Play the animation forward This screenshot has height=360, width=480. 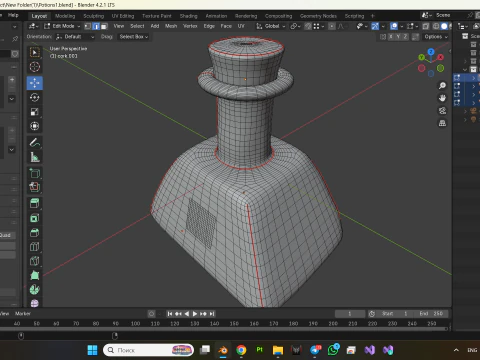coord(195,314)
